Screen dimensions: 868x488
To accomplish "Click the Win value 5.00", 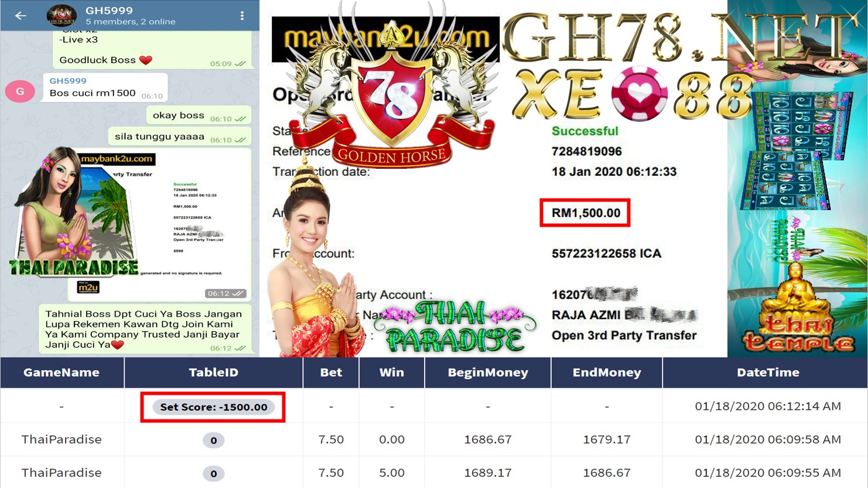I will click(392, 473).
